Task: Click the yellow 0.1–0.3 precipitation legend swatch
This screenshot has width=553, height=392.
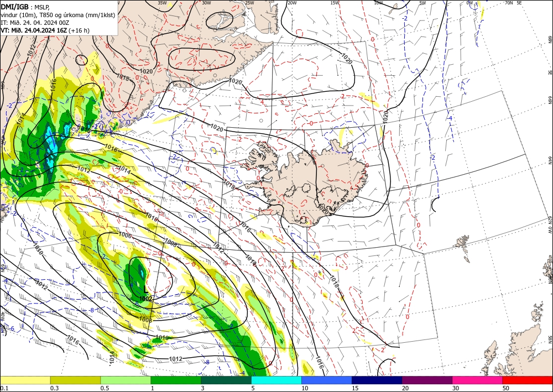Action: click(x=25, y=380)
